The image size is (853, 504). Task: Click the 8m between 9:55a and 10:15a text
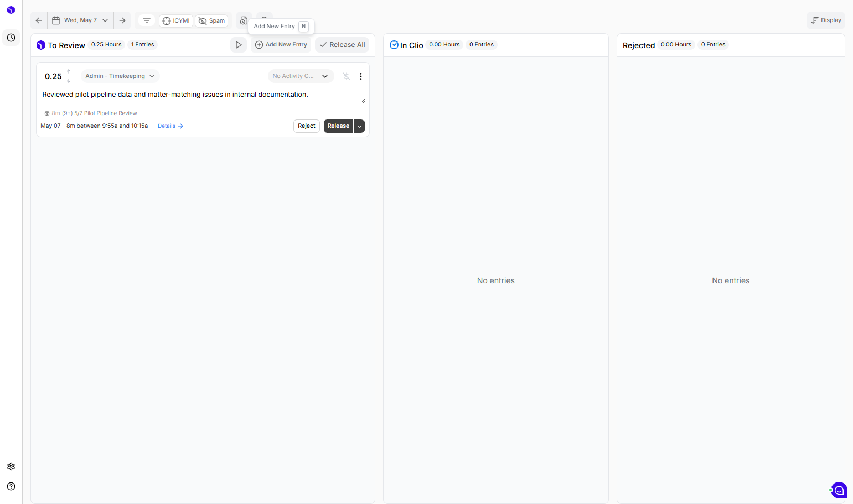tap(107, 126)
